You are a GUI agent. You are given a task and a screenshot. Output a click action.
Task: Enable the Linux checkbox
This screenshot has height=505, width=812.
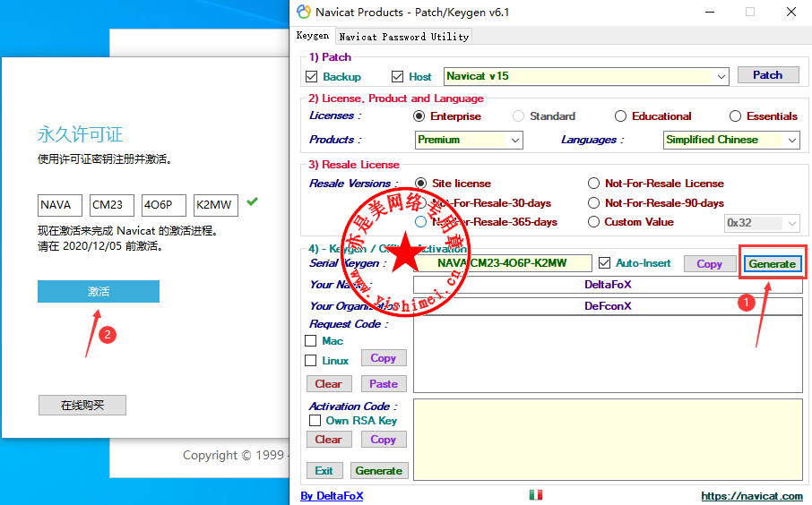pyautogui.click(x=311, y=360)
